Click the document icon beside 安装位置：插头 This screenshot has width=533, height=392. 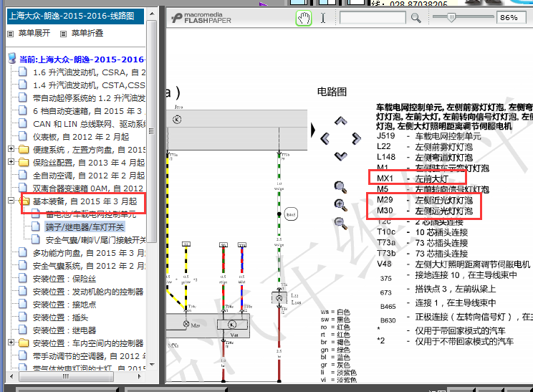(x=23, y=317)
